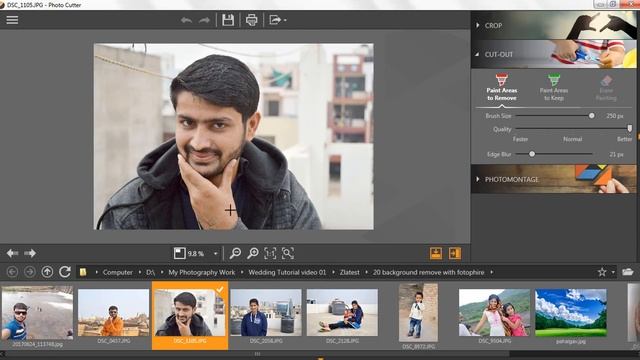
Task: Click D:\ in the path bar
Action: [151, 272]
